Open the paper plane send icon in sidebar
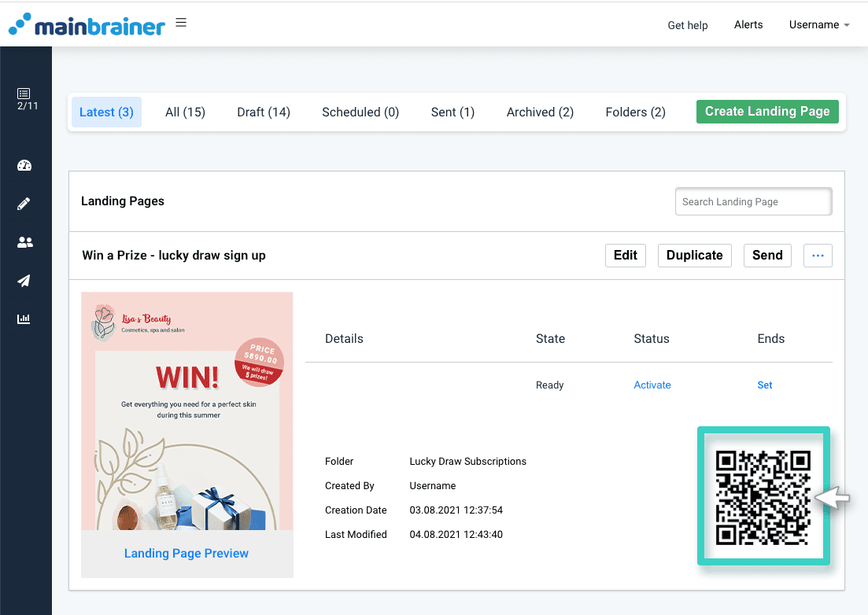 pos(24,281)
